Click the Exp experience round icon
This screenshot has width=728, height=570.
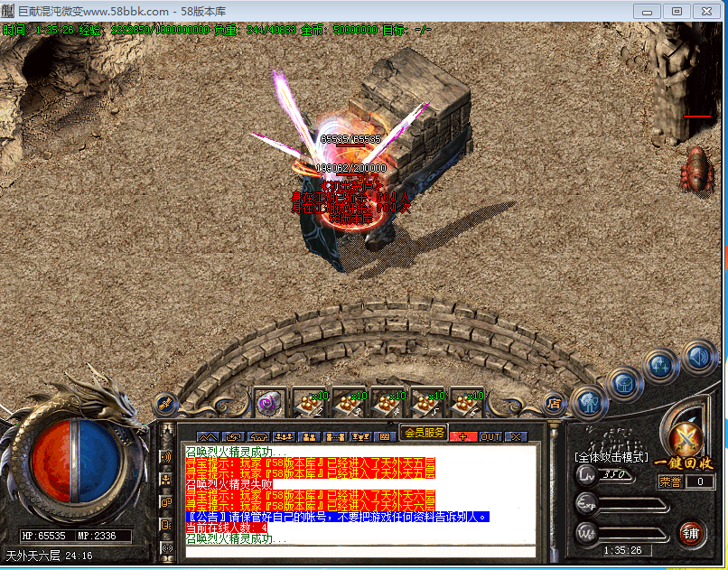pyautogui.click(x=587, y=504)
